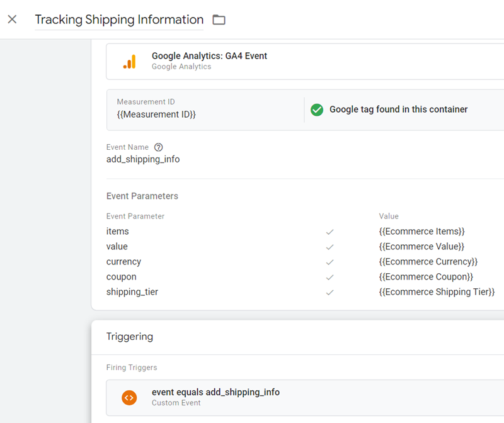Click the checkmark next to currency parameter
The height and width of the screenshot is (423, 504).
pyautogui.click(x=330, y=262)
